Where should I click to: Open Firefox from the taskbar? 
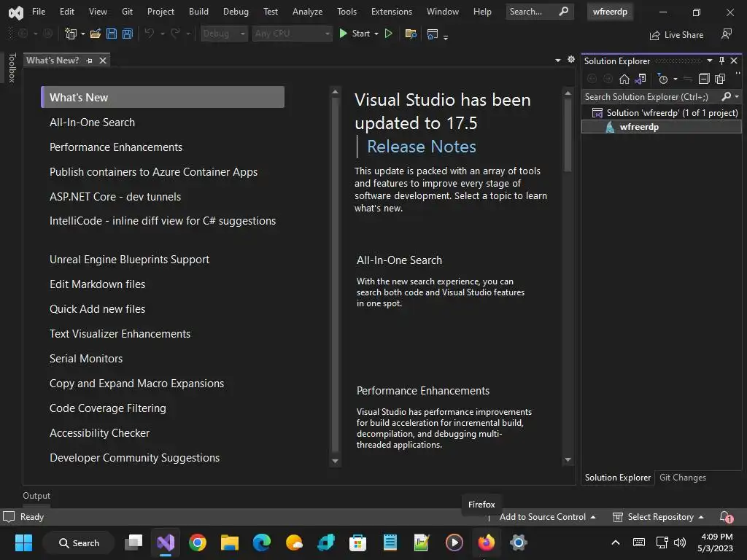[486, 542]
